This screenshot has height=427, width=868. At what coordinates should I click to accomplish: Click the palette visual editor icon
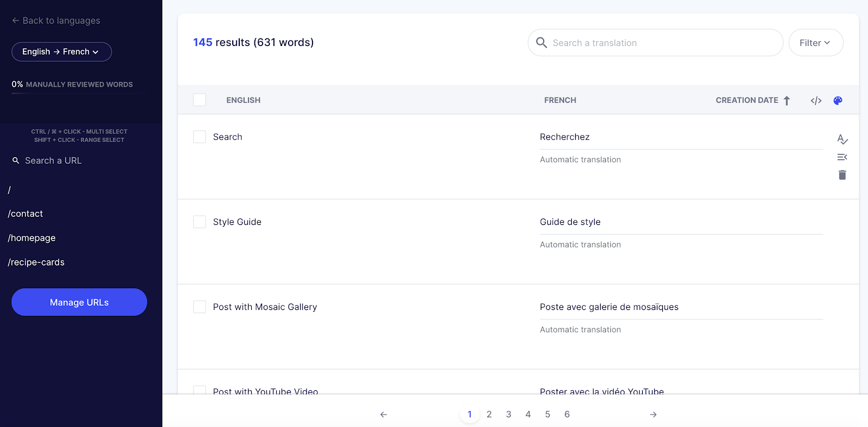838,100
